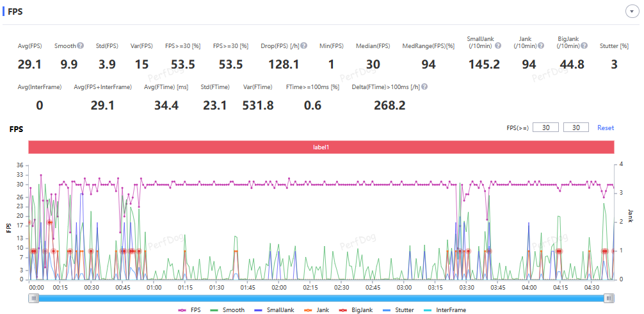Click the help icon next to Jank (/10min)
This screenshot has width=644, height=314.
tap(542, 45)
